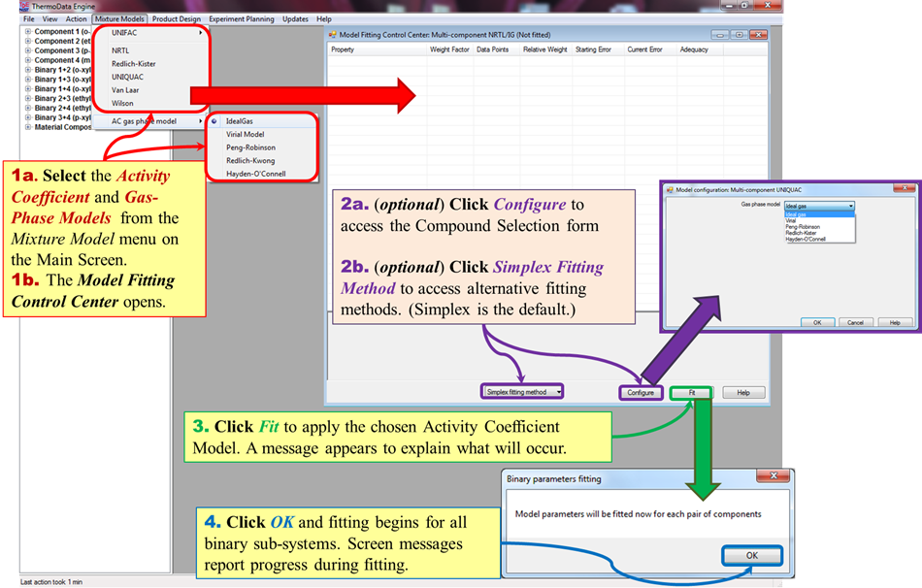Open the AC gas phase model submenu
The width and height of the screenshot is (922, 588).
[x=143, y=121]
